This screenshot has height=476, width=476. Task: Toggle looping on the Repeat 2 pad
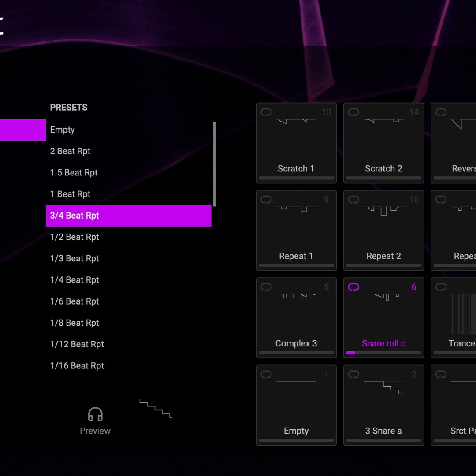[353, 200]
